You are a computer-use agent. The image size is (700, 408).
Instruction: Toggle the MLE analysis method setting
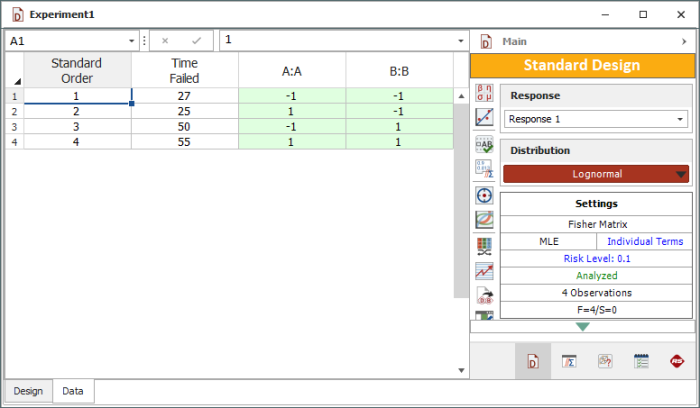(548, 241)
